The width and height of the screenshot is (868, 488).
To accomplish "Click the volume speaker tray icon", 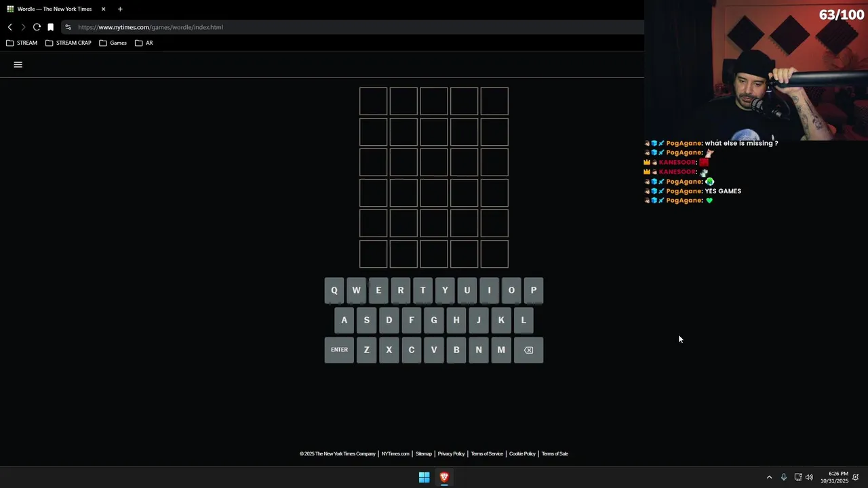I will click(x=809, y=477).
